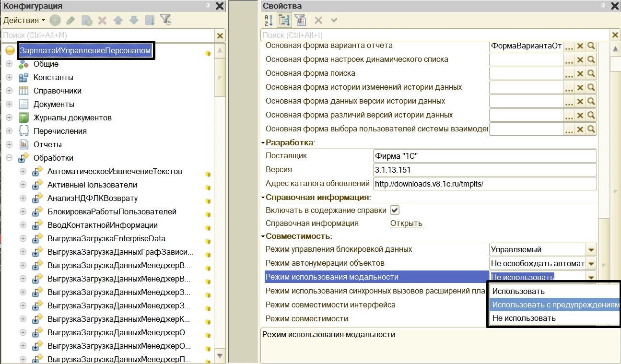This screenshot has width=621, height=364.
Task: Open magnifier for main search form property
Action: [591, 73]
